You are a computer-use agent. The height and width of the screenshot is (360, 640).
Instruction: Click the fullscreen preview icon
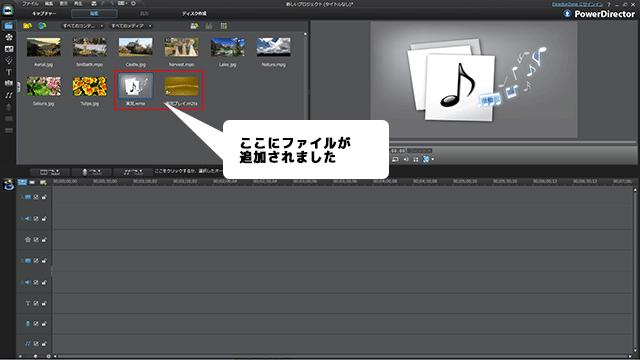[416, 160]
